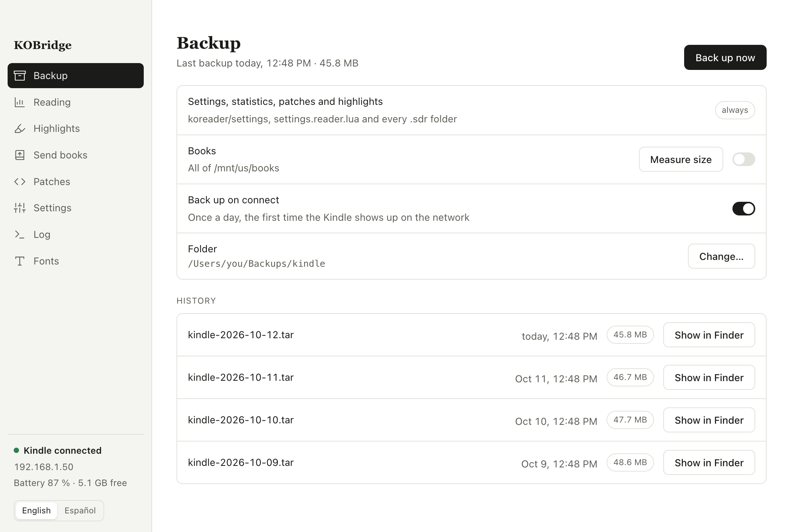Viewport: 791px width, 532px height.
Task: Click the 'Oct 10, 12:48 PM' timestamp
Action: (556, 421)
